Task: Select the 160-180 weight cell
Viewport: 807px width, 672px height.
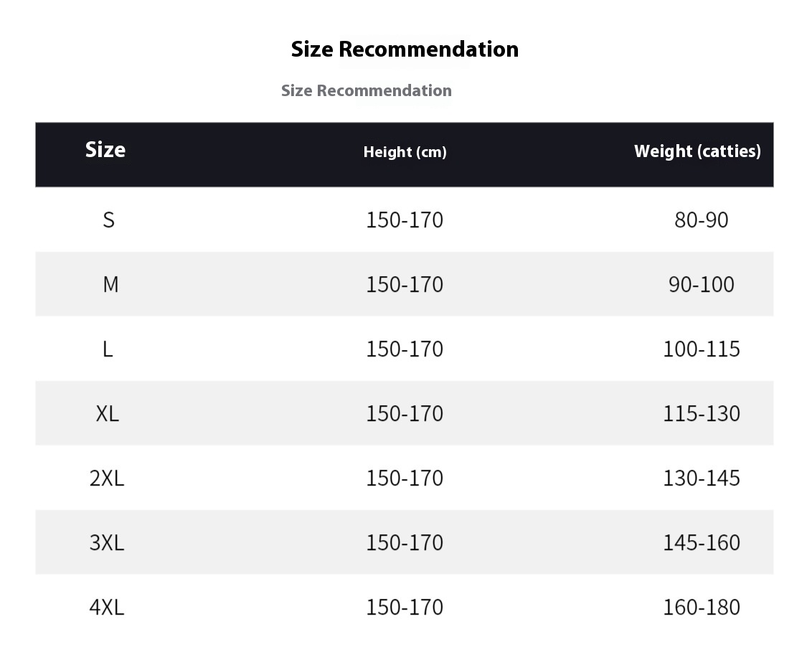Action: (701, 607)
